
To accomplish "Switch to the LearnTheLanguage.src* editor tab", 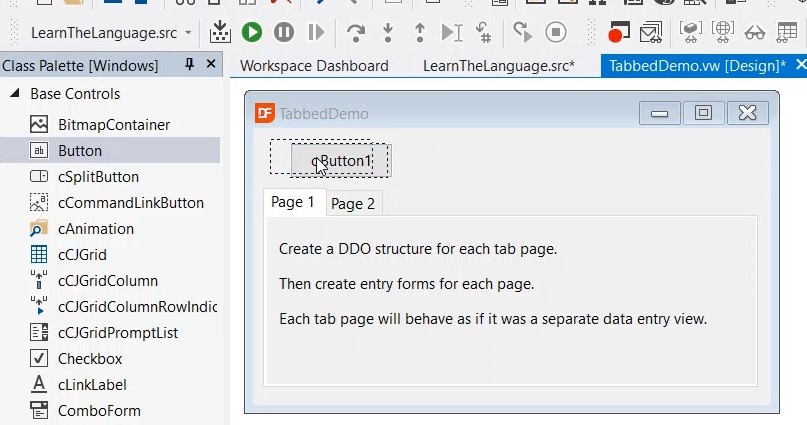I will [498, 66].
